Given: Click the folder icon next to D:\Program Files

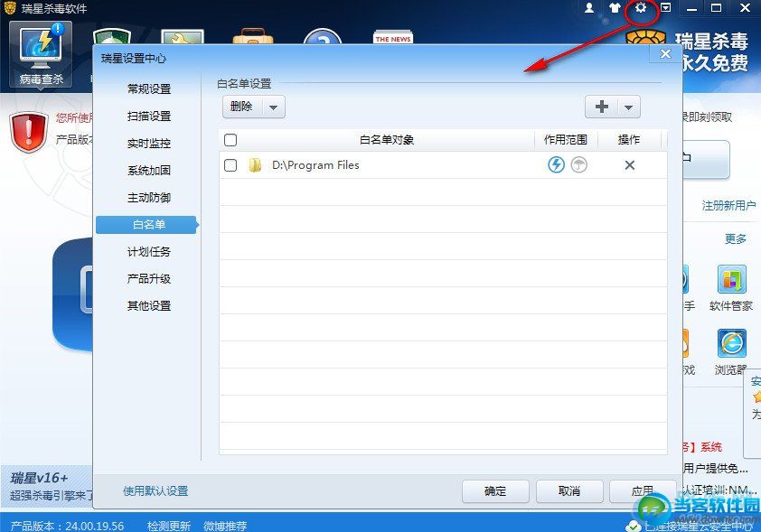Looking at the screenshot, I should [x=255, y=165].
